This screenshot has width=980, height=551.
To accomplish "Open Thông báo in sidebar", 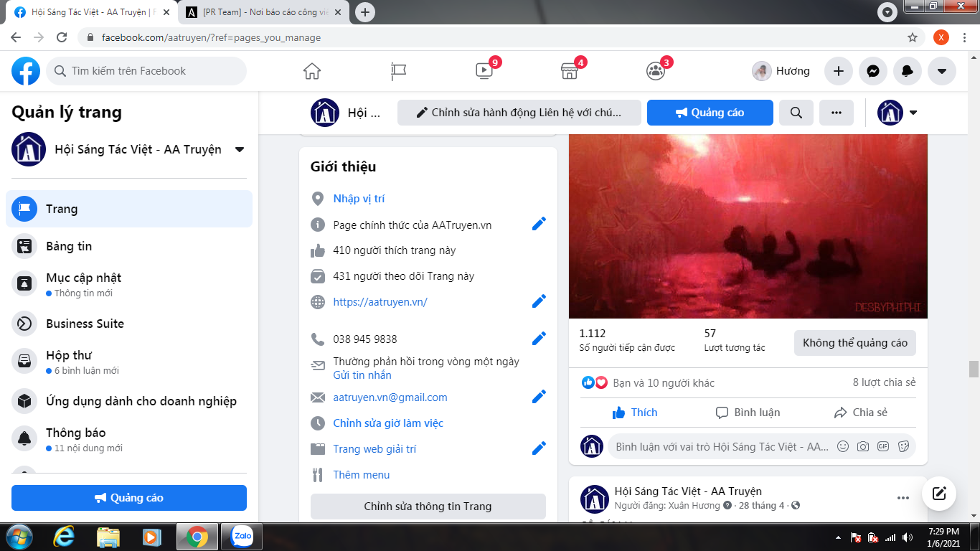I will 129,439.
